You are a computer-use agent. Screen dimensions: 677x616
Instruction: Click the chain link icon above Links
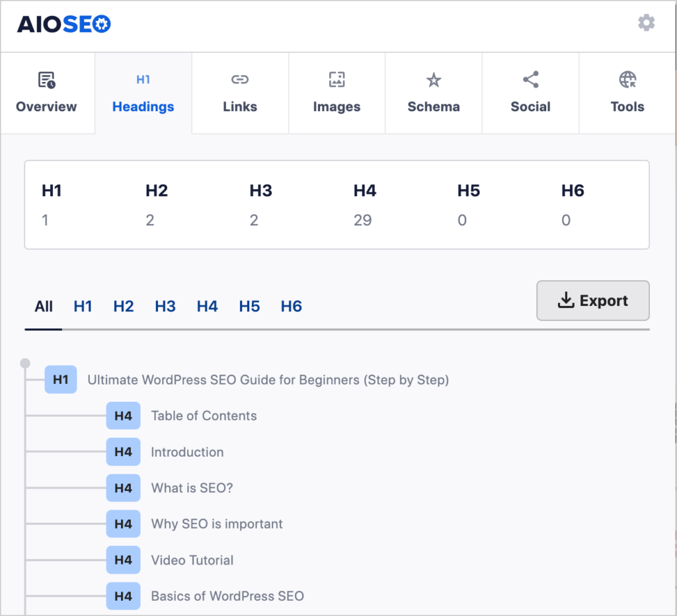(x=240, y=79)
